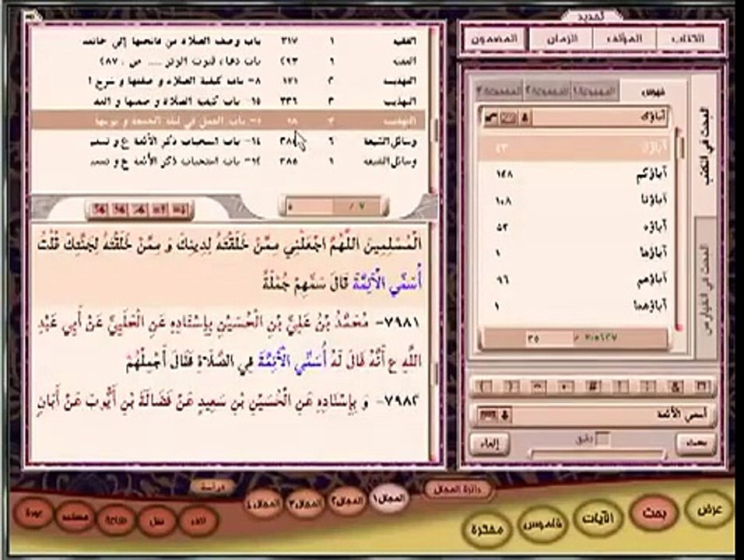
Task: Click the word list scrollbar thumb
Action: pyautogui.click(x=682, y=146)
